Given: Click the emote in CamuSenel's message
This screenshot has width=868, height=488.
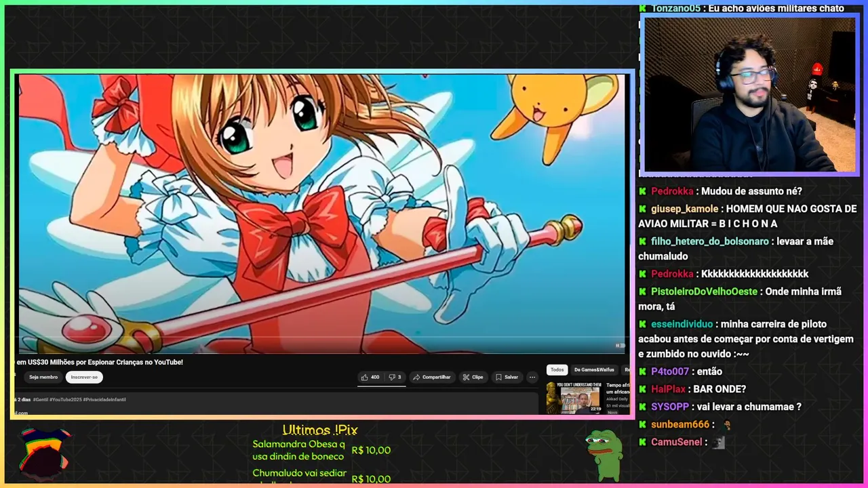Looking at the screenshot, I should (x=719, y=443).
